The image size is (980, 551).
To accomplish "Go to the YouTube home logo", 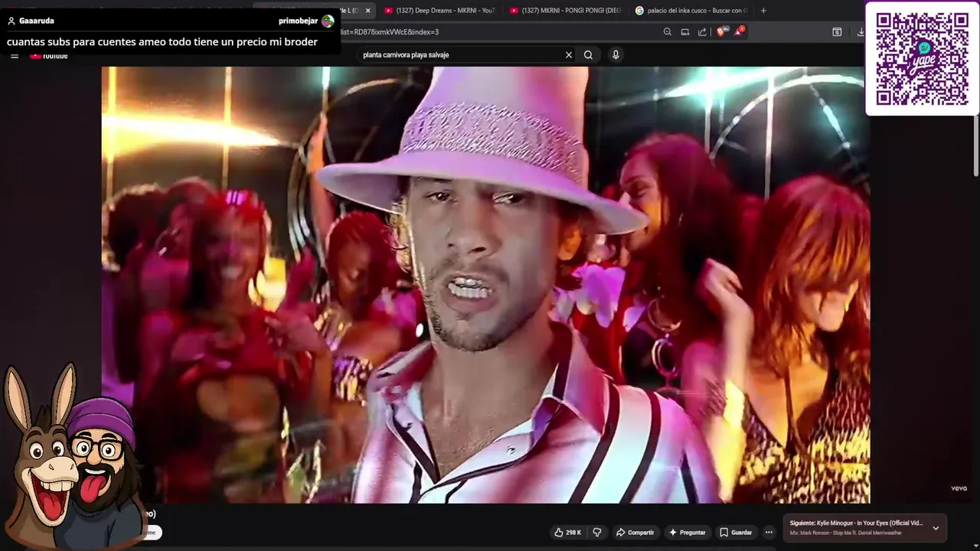I will click(x=49, y=56).
